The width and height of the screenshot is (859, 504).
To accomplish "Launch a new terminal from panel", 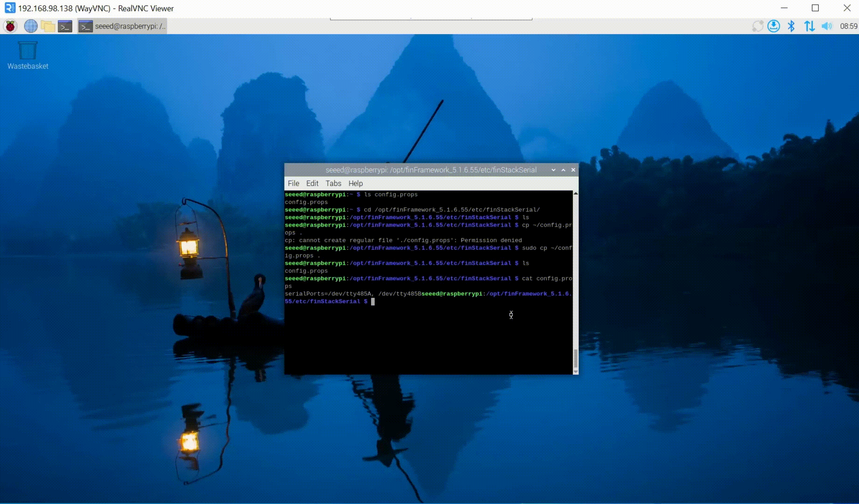I will click(65, 26).
